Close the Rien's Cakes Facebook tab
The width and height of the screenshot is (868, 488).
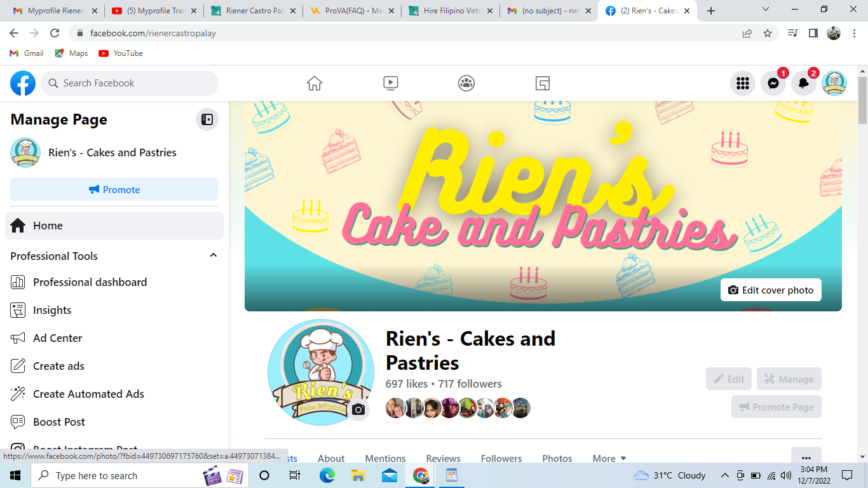coord(687,11)
